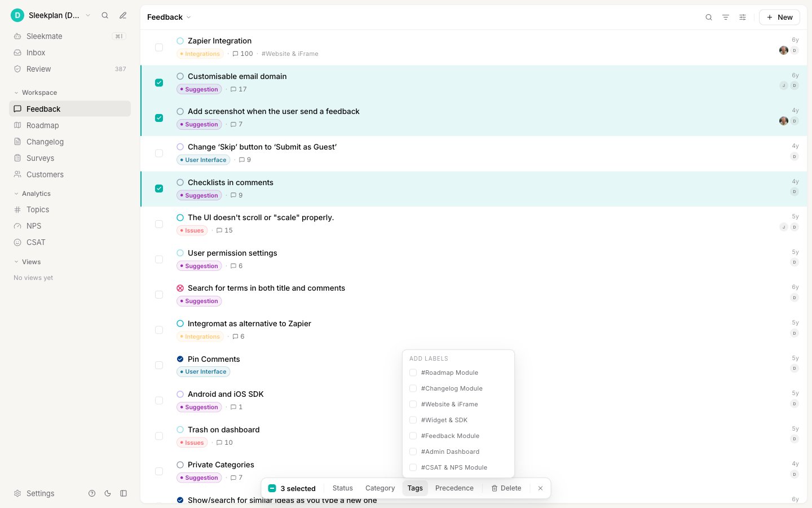Open the filter icon in the feedback header
812x508 pixels.
(x=726, y=17)
